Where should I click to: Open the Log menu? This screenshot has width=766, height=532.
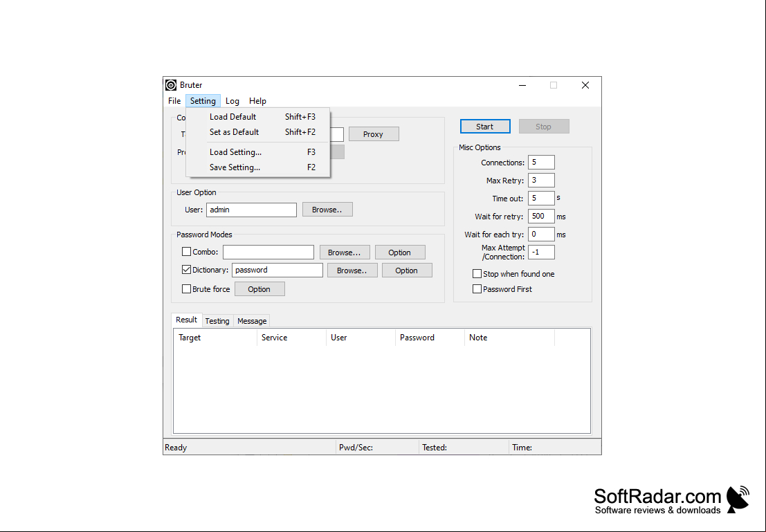pos(232,100)
